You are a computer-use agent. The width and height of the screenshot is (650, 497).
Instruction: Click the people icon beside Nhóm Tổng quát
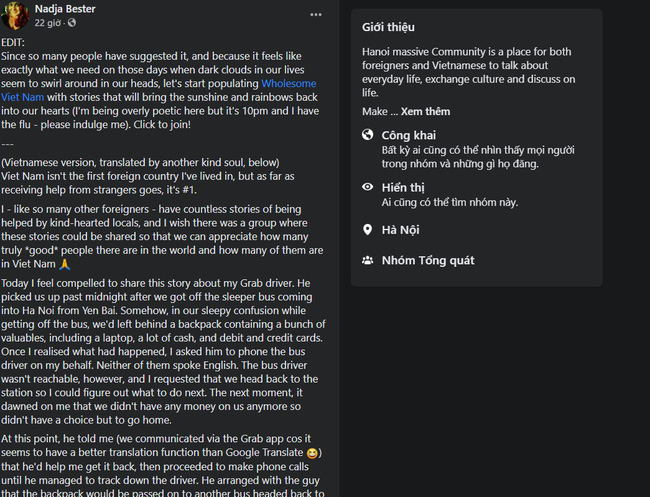point(368,261)
